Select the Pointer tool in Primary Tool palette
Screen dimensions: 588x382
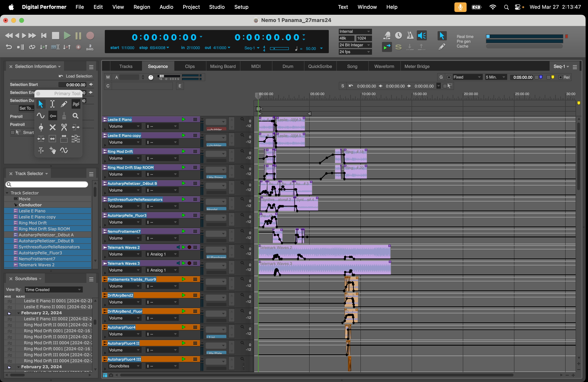tap(41, 104)
